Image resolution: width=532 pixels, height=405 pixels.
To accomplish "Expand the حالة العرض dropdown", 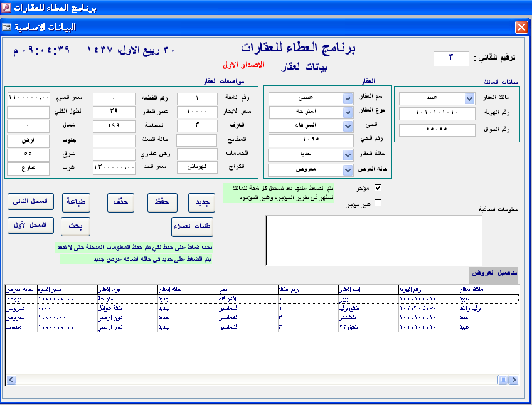I will coord(348,170).
